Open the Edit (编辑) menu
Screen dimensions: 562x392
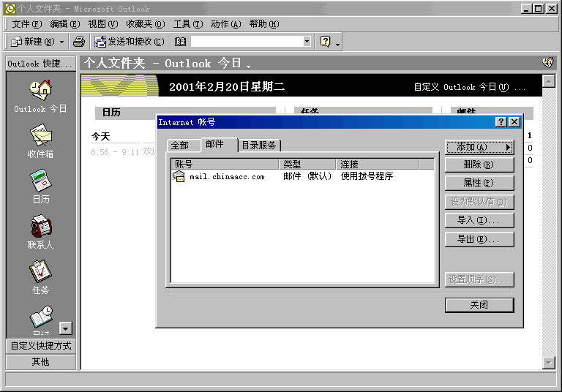click(x=65, y=24)
